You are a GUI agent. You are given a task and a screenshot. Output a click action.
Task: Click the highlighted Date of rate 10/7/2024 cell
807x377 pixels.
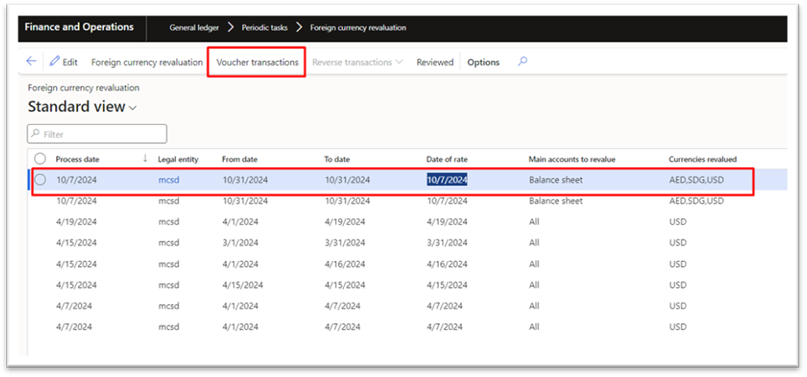click(447, 180)
